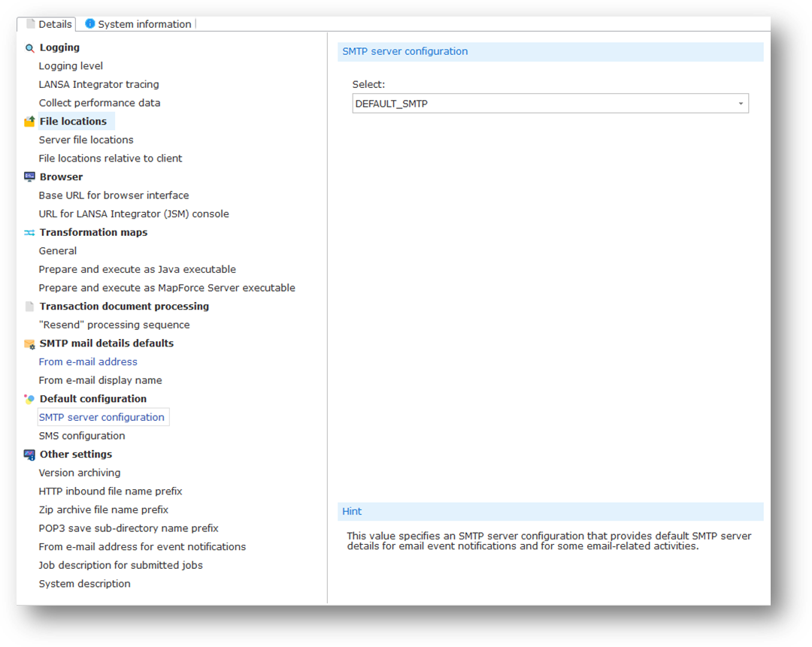Click the Browser monitor icon
This screenshot has width=812, height=647.
(29, 177)
